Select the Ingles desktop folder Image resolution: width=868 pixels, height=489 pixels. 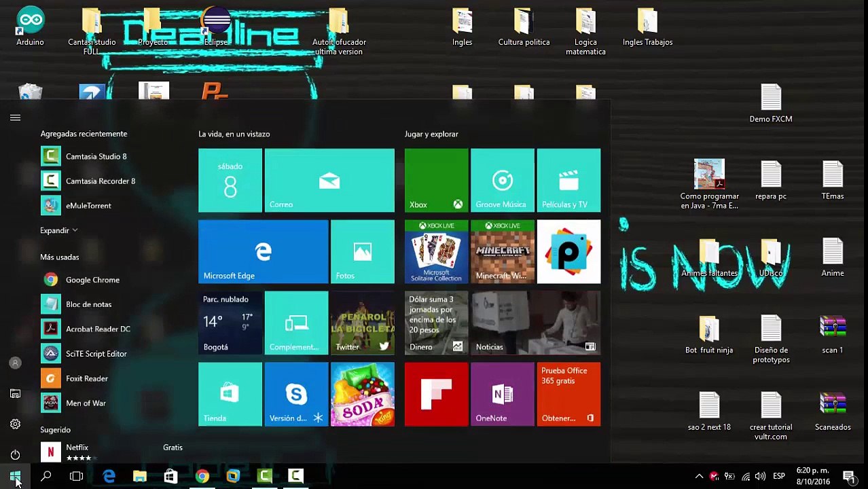pos(462,28)
